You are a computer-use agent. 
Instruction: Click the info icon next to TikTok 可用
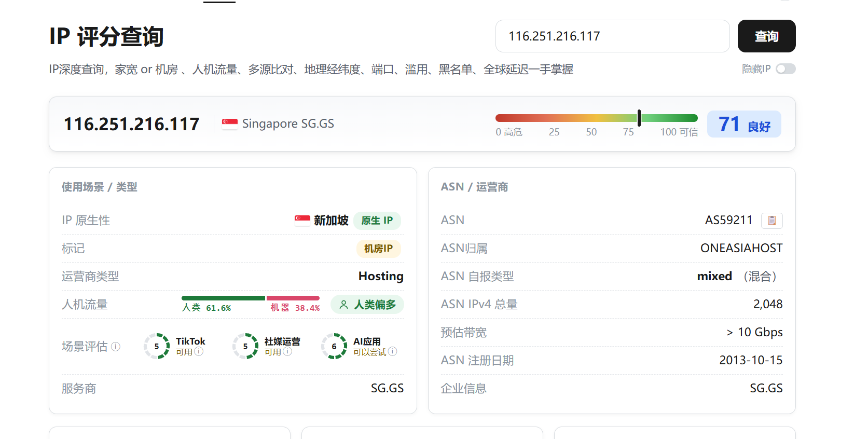click(199, 351)
